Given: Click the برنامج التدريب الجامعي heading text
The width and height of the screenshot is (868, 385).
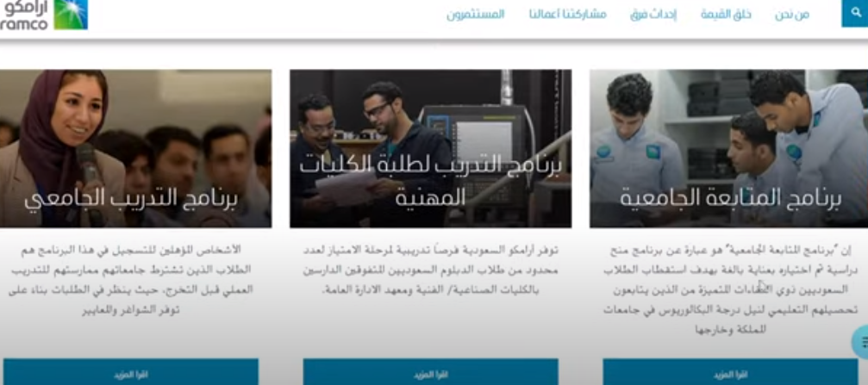Looking at the screenshot, I should [131, 199].
